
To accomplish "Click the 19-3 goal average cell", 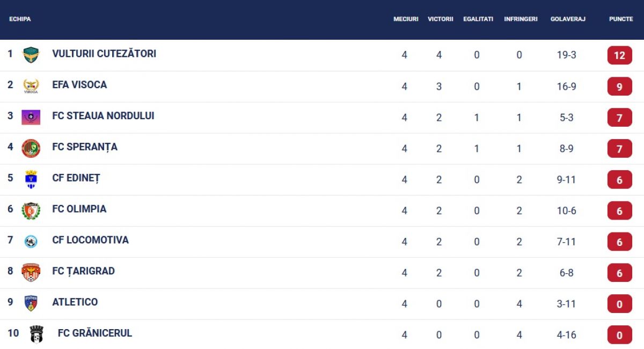I will (x=567, y=55).
